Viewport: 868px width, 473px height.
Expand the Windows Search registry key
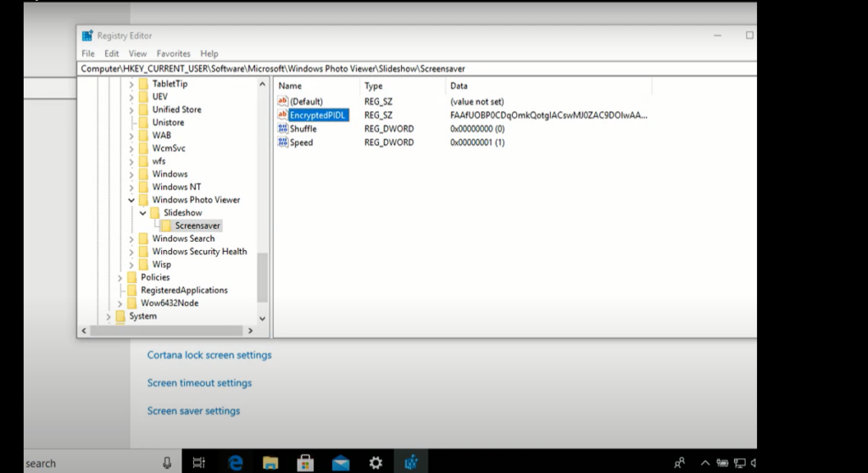(x=131, y=239)
